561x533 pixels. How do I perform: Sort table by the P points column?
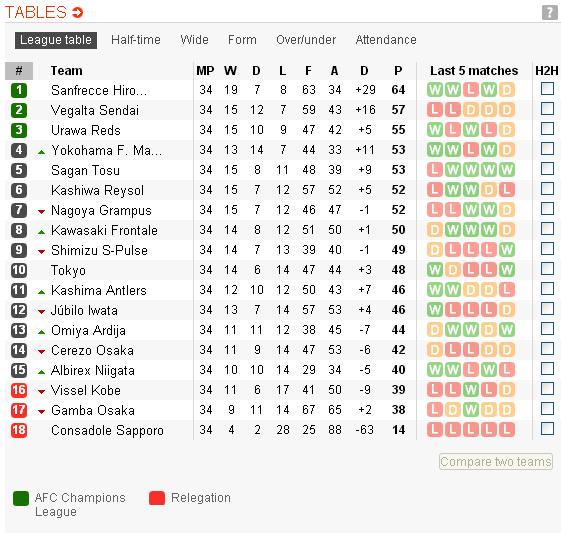coord(398,70)
